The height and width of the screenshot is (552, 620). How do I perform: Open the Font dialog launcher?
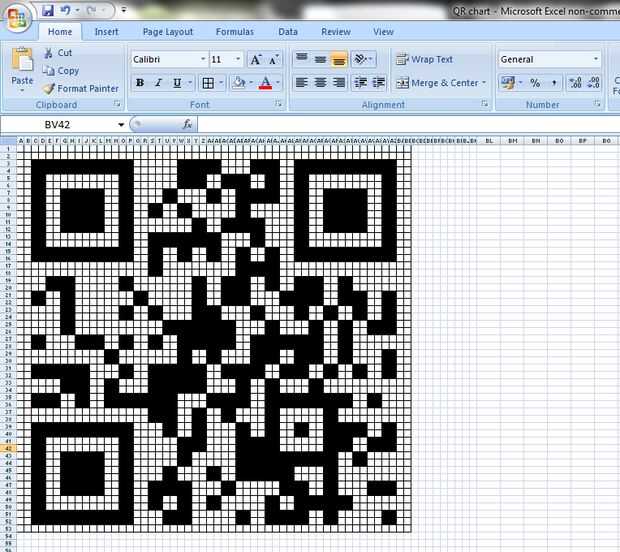click(279, 104)
